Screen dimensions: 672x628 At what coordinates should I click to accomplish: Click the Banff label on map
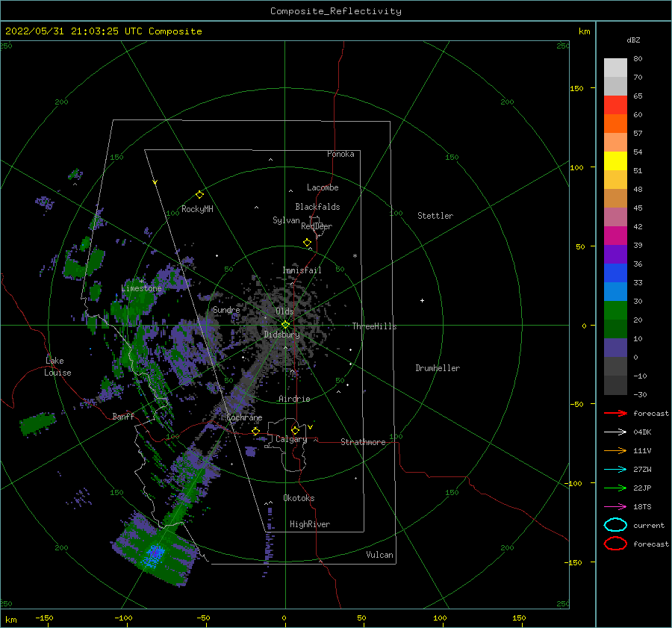pos(123,417)
